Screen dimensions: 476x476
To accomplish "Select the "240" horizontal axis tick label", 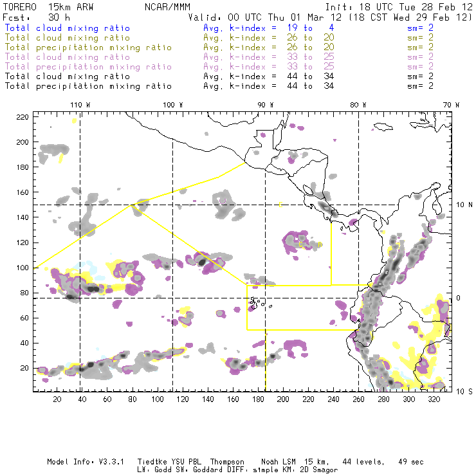I will pyautogui.click(x=333, y=399).
